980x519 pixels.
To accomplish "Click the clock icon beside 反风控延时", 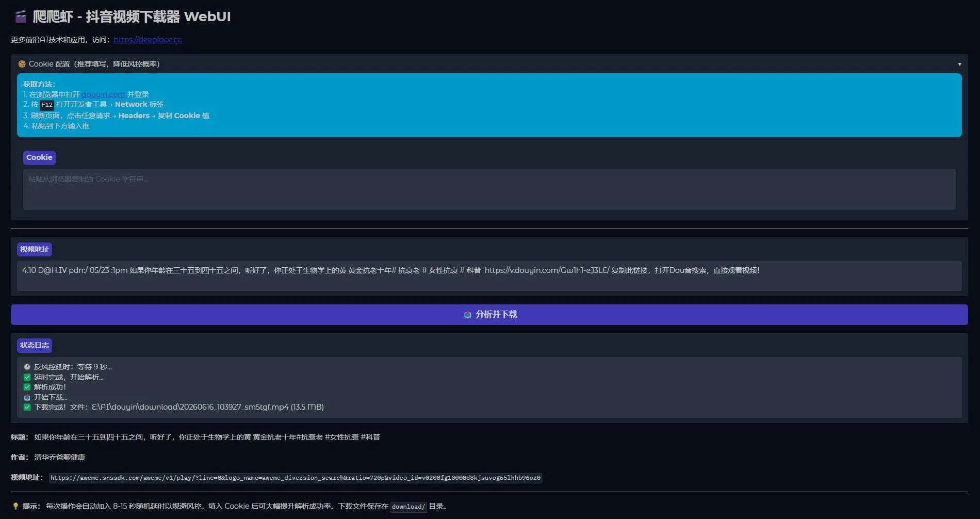I will [x=27, y=367].
